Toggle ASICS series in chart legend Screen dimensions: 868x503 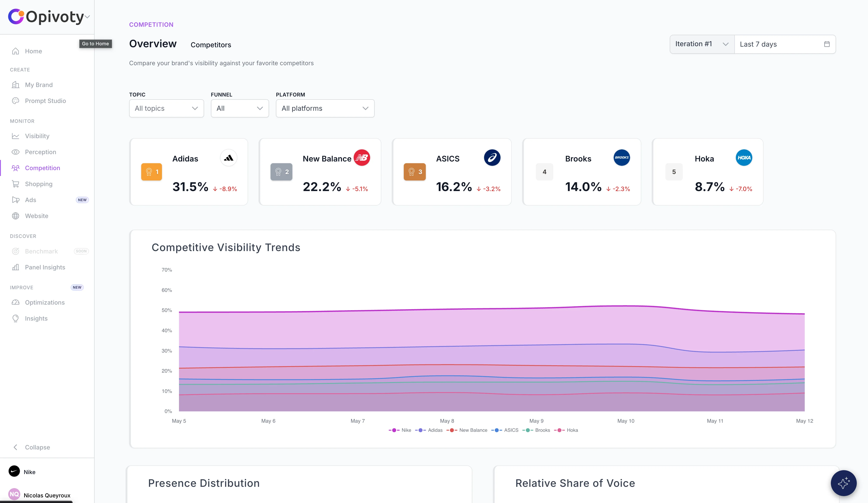[505, 430]
